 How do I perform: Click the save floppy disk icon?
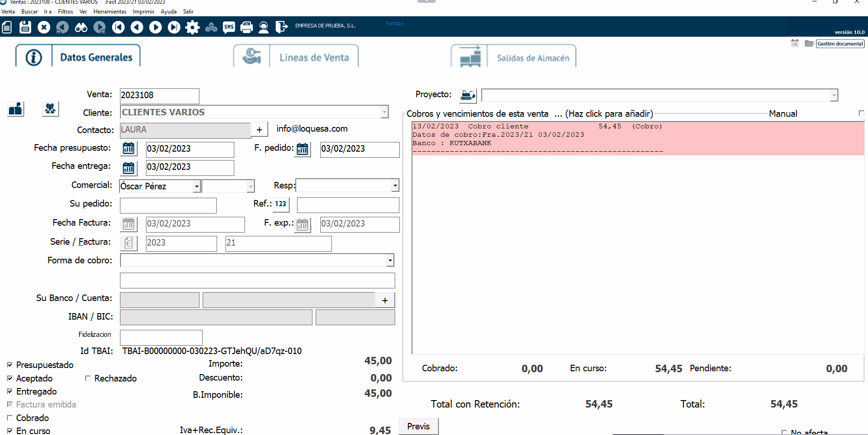click(25, 27)
